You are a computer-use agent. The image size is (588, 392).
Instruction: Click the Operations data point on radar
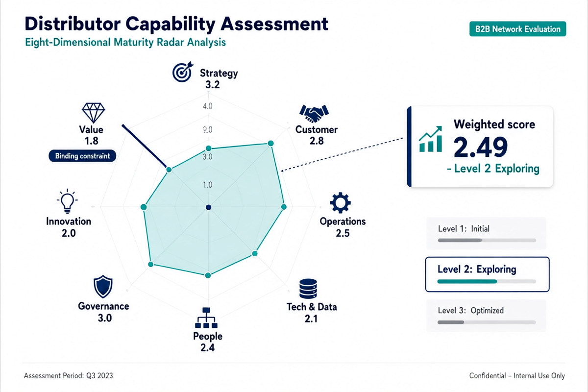coord(283,207)
